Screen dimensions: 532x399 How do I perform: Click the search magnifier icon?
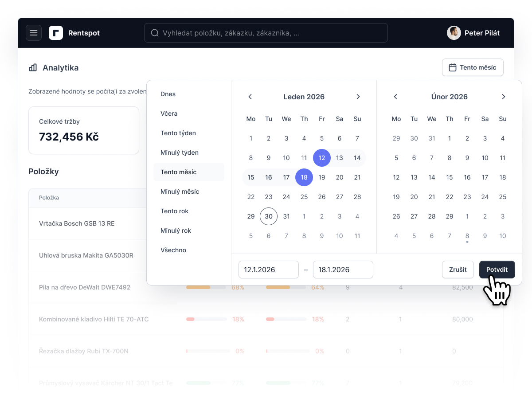(x=155, y=33)
